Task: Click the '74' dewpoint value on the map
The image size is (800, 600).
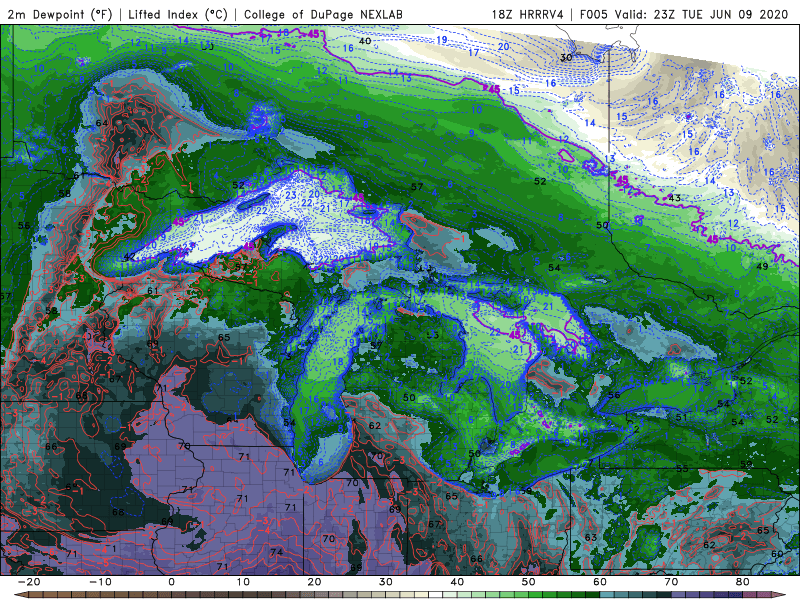Action: coord(277,552)
